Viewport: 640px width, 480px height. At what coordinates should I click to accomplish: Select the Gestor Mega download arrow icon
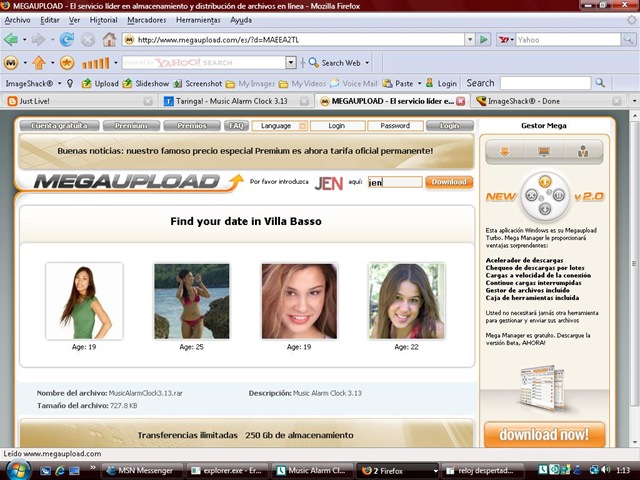tap(504, 152)
